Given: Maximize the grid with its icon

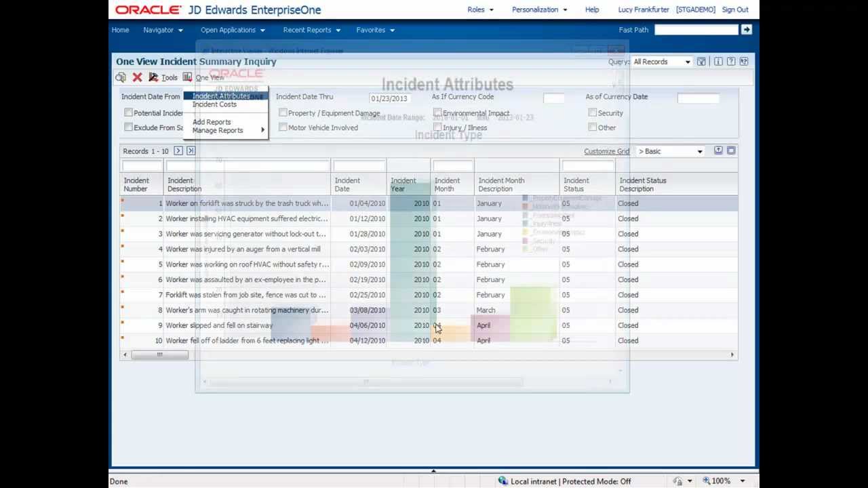Looking at the screenshot, I should coord(731,150).
